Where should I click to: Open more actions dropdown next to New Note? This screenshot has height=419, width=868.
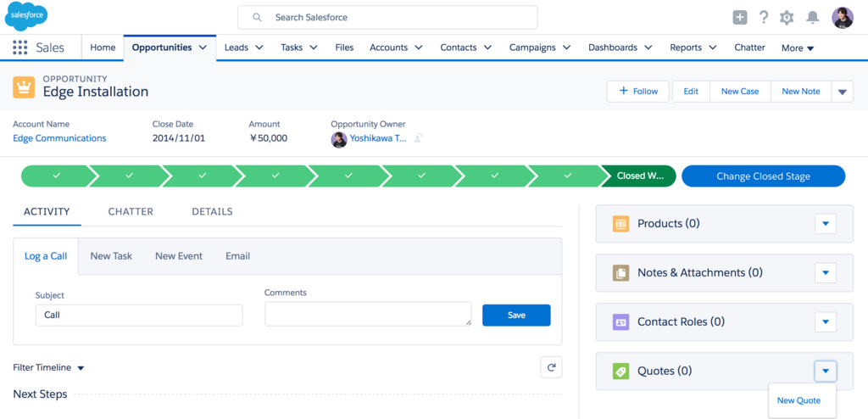click(x=842, y=92)
